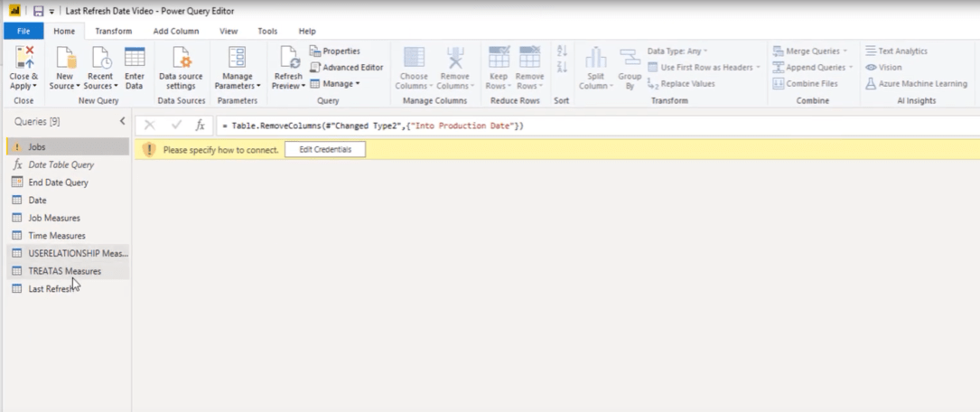Image resolution: width=980 pixels, height=412 pixels.
Task: Open the Advanced Editor
Action: [346, 68]
